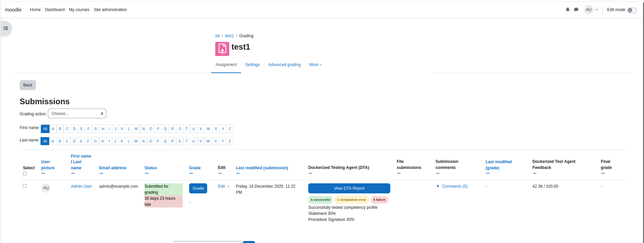Sort by Last modified (grade) column
The image size is (644, 243).
point(498,165)
